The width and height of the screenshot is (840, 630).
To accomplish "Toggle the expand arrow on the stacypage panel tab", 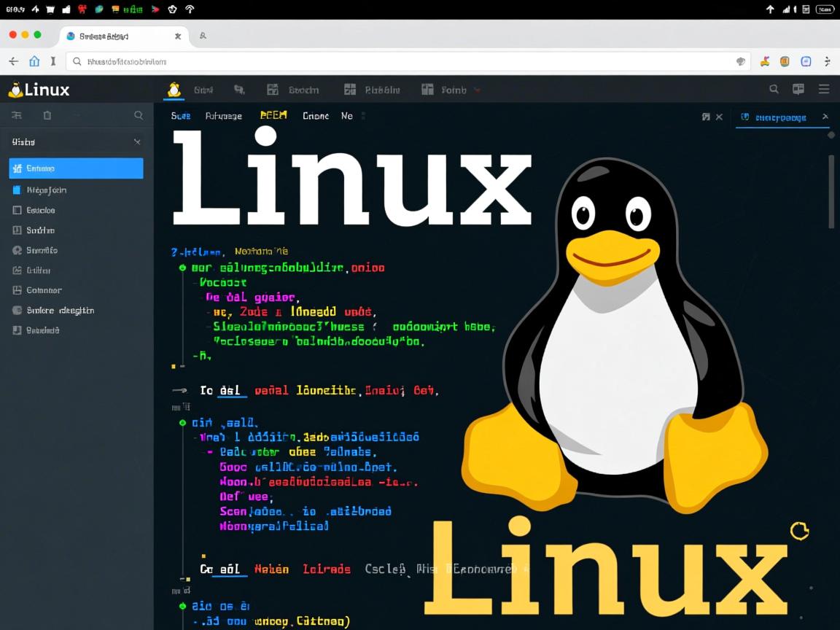I will click(x=825, y=116).
